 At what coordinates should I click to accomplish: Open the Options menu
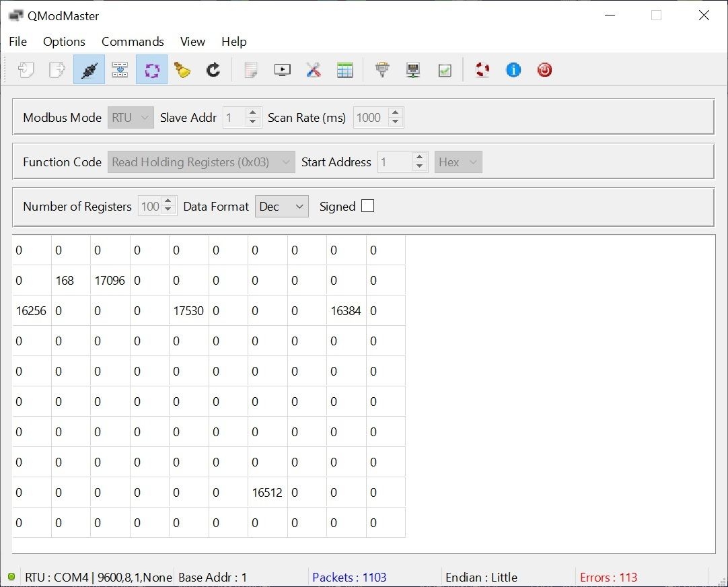coord(64,42)
